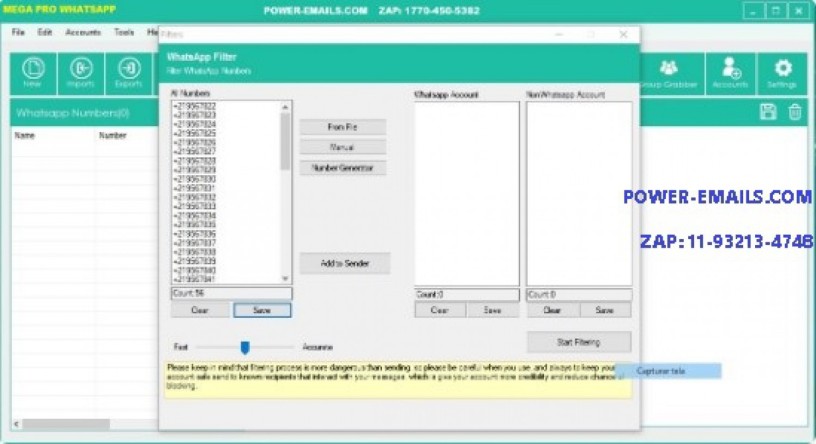
Task: Select the first number in All Numbers
Action: pyautogui.click(x=194, y=106)
